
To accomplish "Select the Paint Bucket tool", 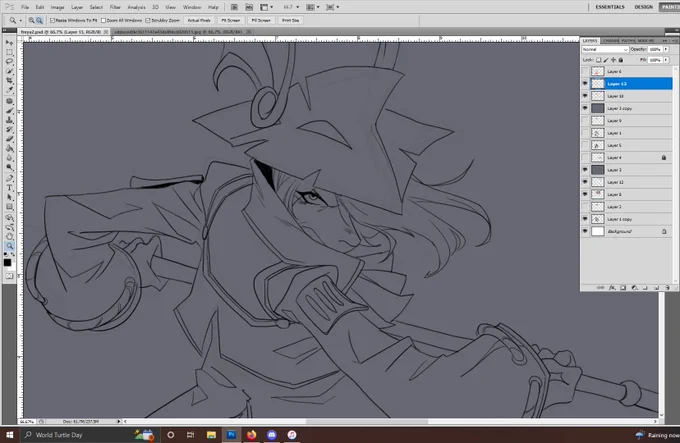I will tap(9, 148).
